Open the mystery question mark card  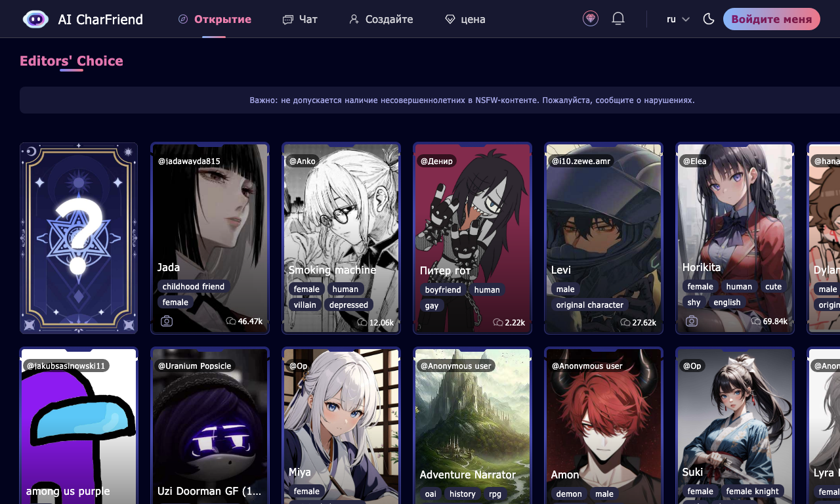79,238
